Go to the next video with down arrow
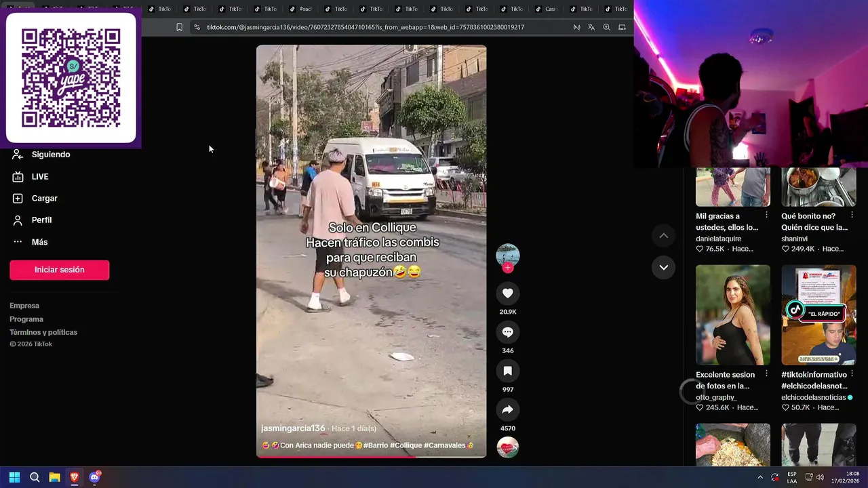 point(664,267)
